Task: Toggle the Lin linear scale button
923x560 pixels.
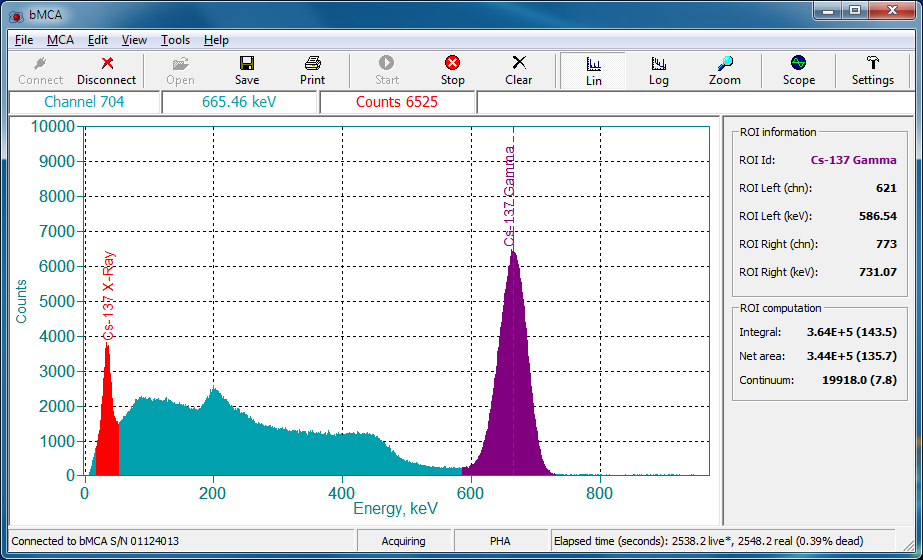Action: [x=593, y=70]
